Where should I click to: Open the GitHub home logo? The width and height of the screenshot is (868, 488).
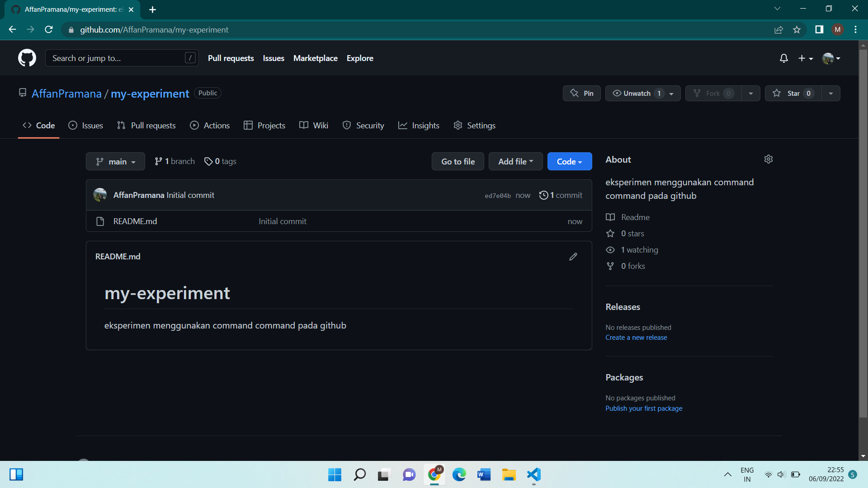[27, 58]
